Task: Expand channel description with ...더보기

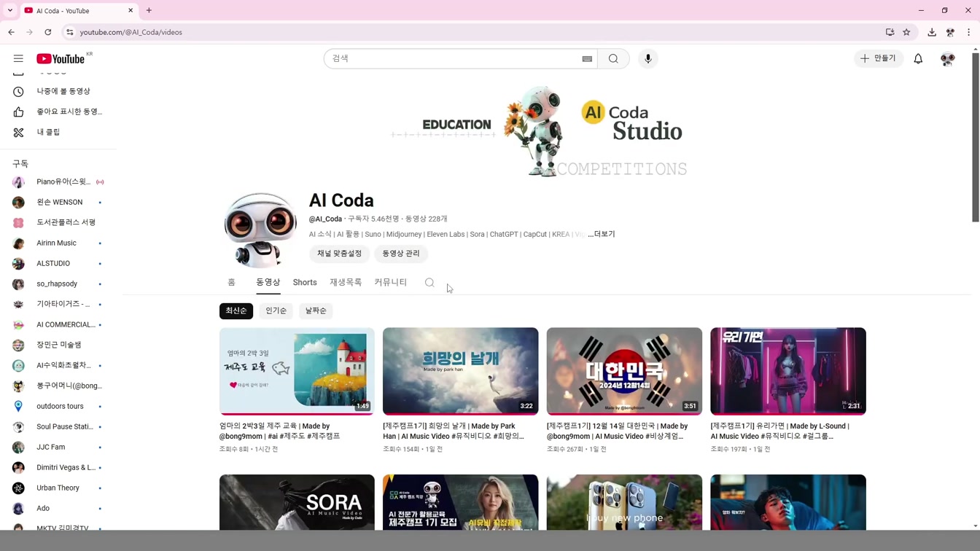Action: coord(602,234)
